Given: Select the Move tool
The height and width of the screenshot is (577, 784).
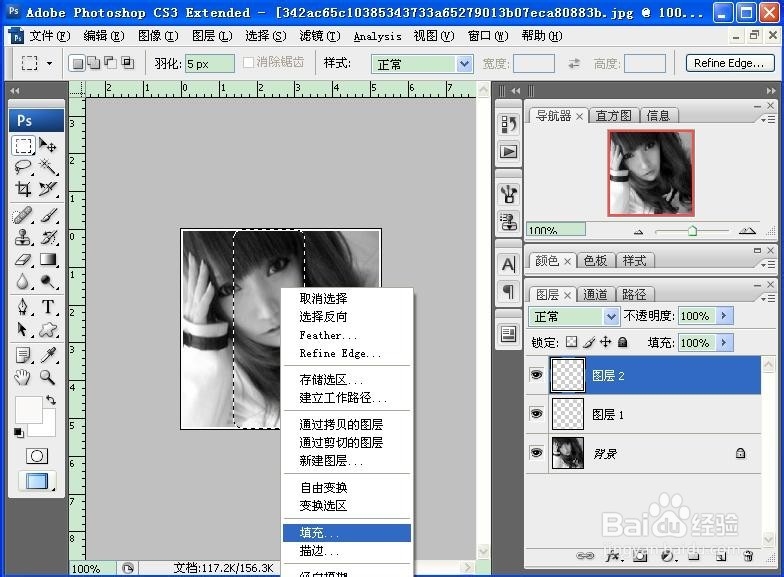Looking at the screenshot, I should pyautogui.click(x=48, y=146).
